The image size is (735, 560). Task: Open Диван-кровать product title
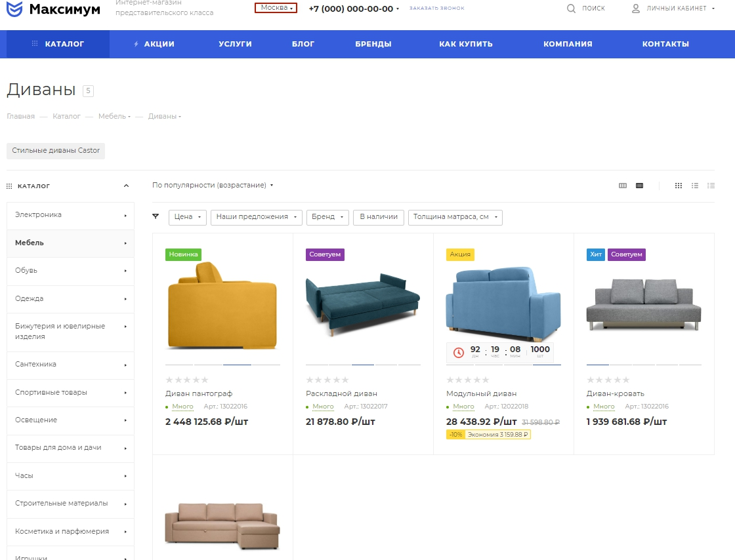[615, 393]
